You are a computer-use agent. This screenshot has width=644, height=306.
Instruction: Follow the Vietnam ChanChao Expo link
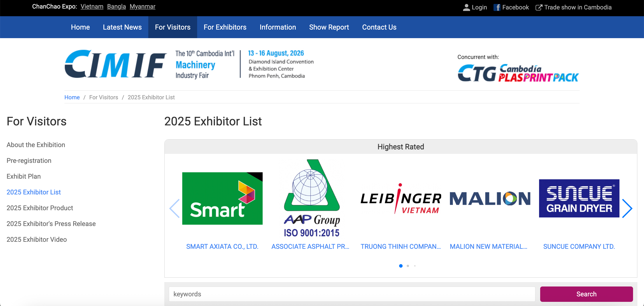click(x=92, y=7)
